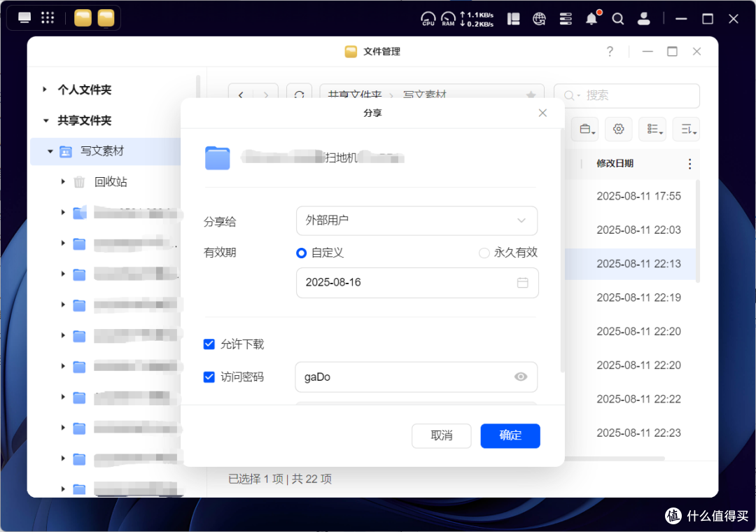This screenshot has width=756, height=532.
Task: Select 写文素材 in the sidebar tree
Action: 101,151
